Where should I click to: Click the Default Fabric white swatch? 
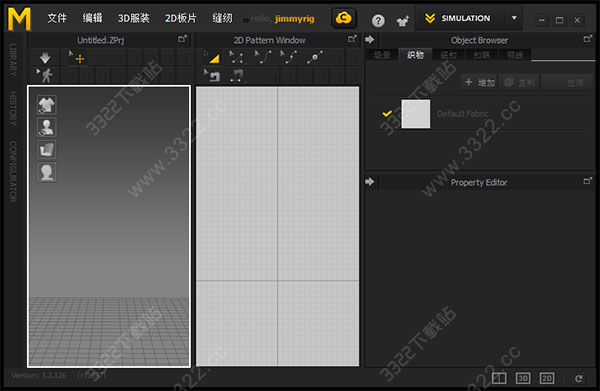point(416,114)
